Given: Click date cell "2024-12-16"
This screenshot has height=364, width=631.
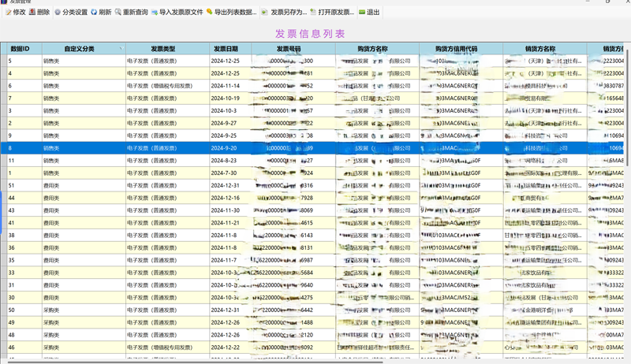Looking at the screenshot, I should point(230,198).
